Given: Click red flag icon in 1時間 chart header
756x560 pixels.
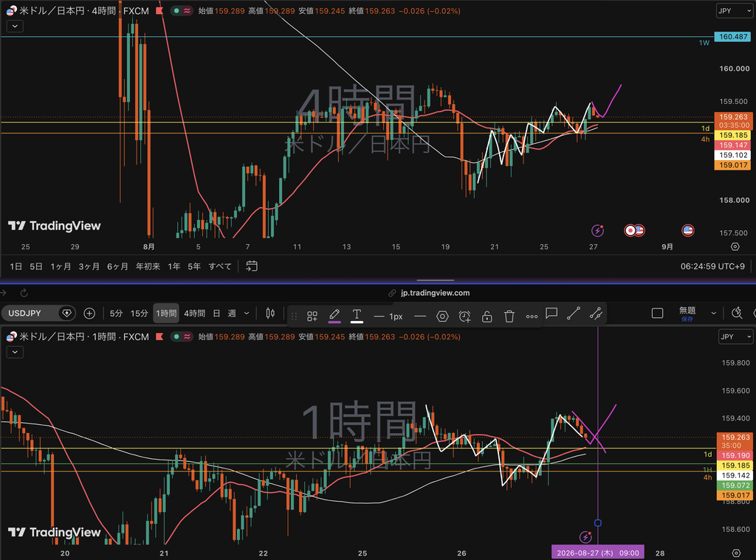Looking at the screenshot, I should click(x=159, y=336).
